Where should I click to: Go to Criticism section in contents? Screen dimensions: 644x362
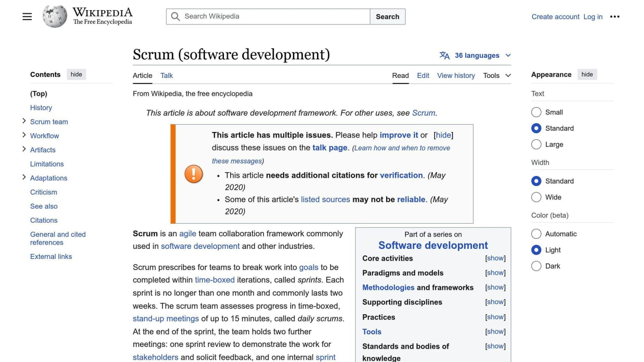point(44,192)
